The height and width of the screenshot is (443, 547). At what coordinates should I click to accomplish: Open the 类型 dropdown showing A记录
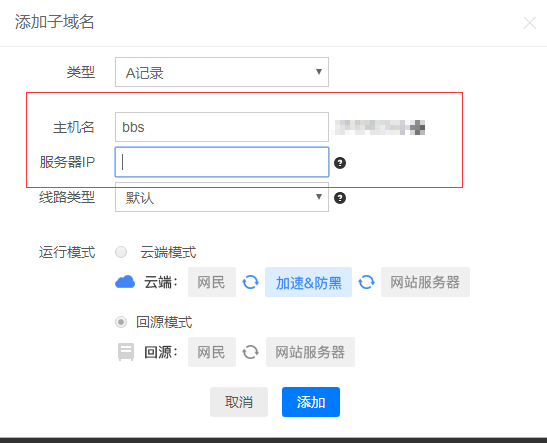(x=222, y=72)
